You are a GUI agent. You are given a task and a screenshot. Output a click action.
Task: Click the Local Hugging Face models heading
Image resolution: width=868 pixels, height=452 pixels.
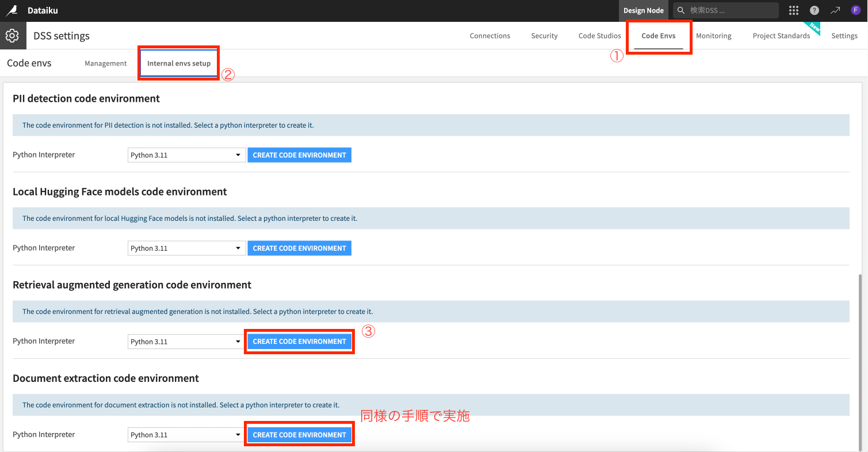pos(120,191)
